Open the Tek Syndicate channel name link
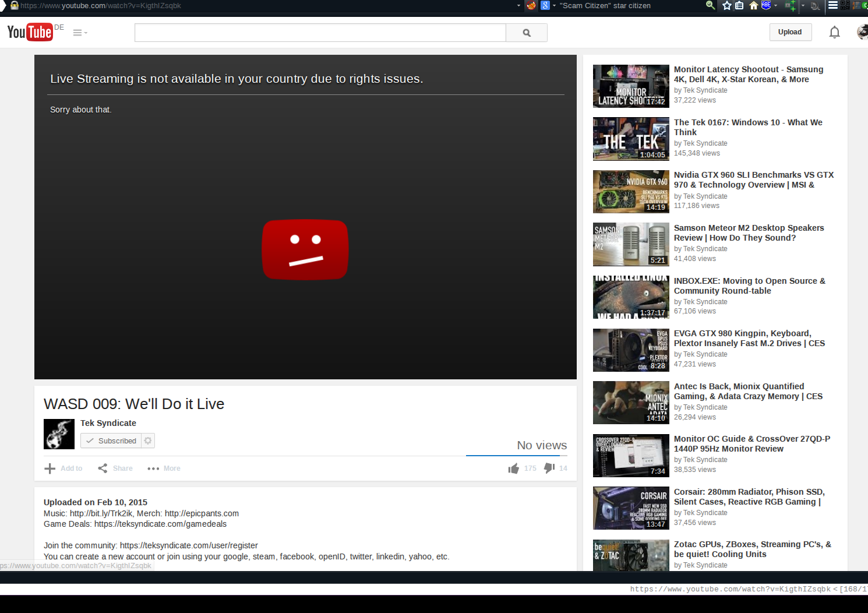Image resolution: width=868 pixels, height=613 pixels. coord(108,423)
